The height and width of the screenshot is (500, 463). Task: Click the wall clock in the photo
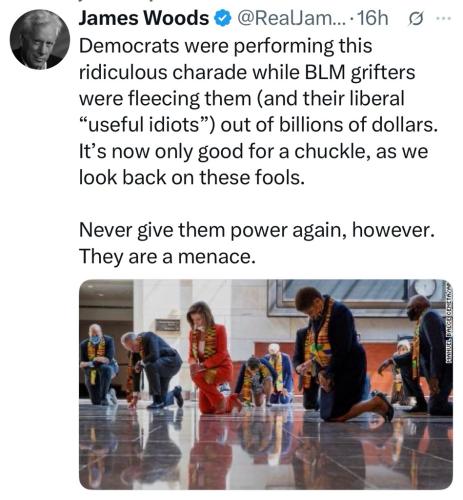(x=425, y=289)
